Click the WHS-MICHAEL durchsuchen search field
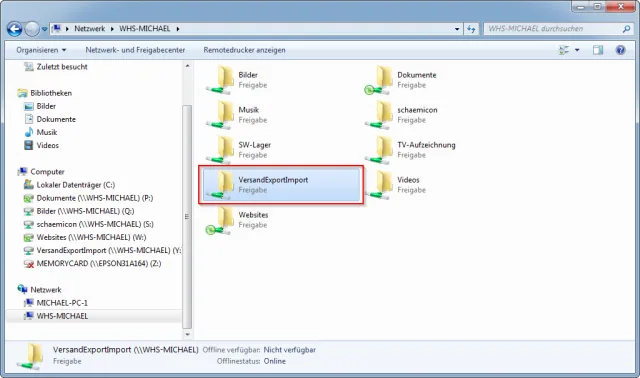Screen dimensions: 640x378 click(554, 29)
